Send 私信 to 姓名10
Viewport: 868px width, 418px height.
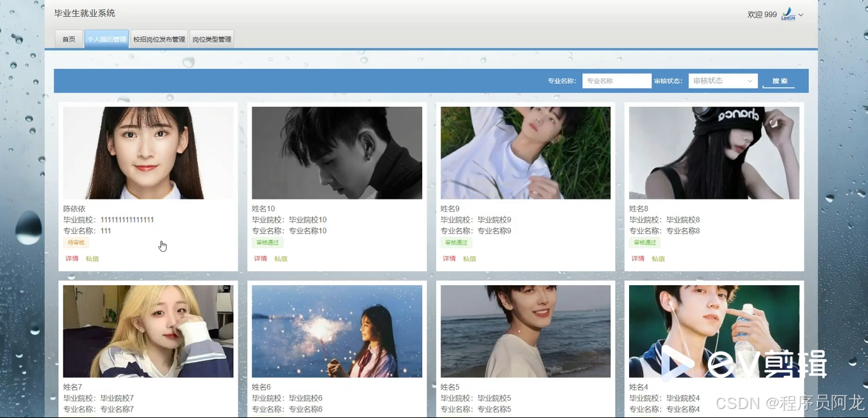click(x=281, y=259)
